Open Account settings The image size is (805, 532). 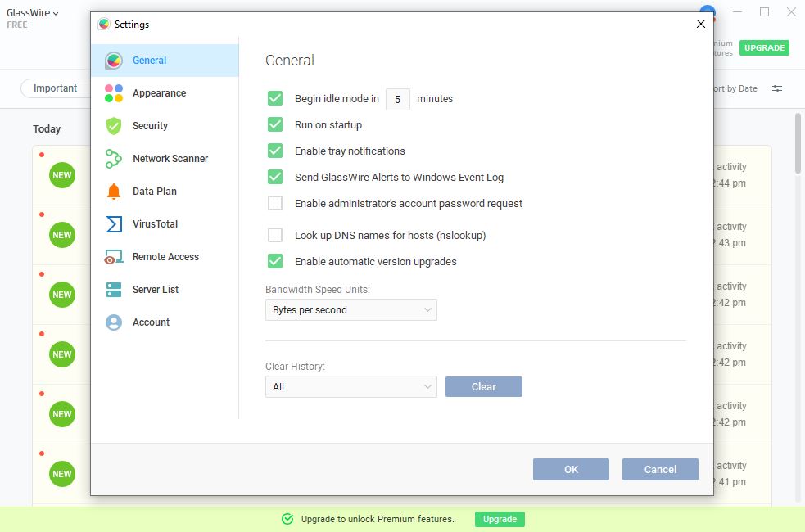pyautogui.click(x=165, y=322)
